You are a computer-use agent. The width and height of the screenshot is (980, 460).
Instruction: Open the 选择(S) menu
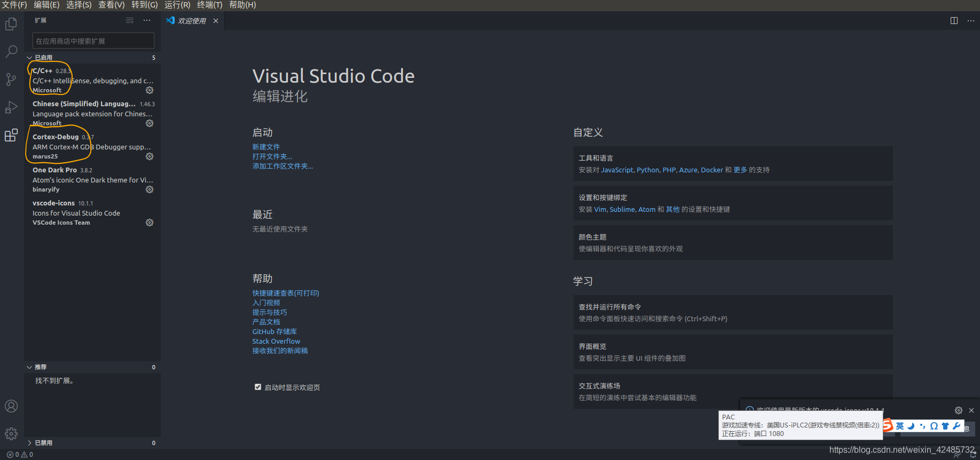click(x=79, y=5)
